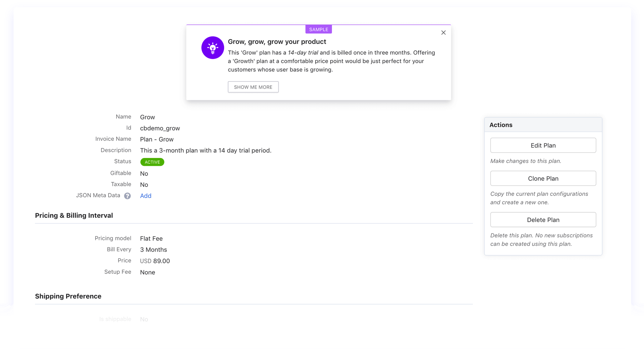Select invoice name value Plan - Grow
The width and height of the screenshot is (644, 351).
tap(157, 139)
